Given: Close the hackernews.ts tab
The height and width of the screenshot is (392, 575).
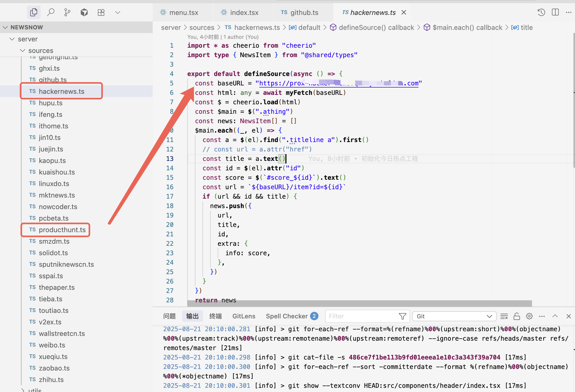Looking at the screenshot, I should tap(404, 12).
